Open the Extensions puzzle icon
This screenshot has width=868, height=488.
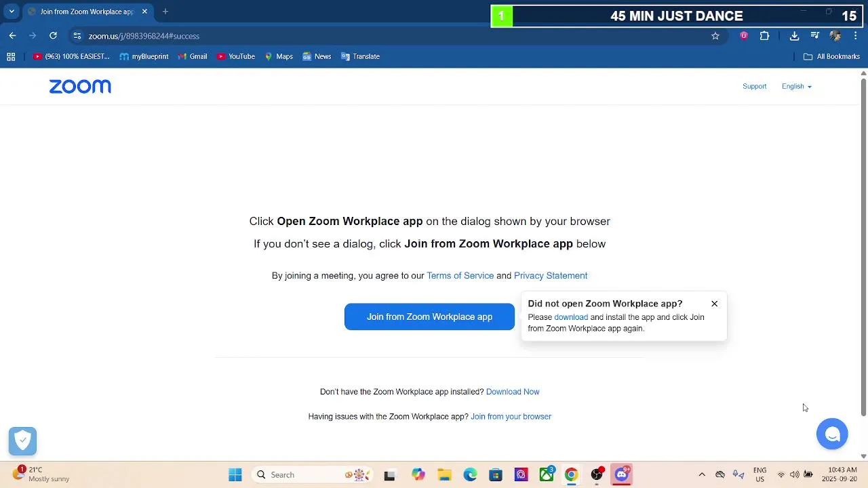pyautogui.click(x=764, y=36)
